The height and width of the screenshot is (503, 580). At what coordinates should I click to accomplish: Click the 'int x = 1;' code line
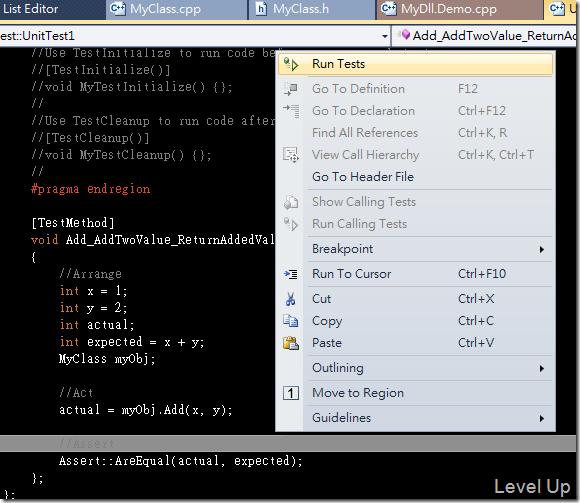tap(94, 291)
